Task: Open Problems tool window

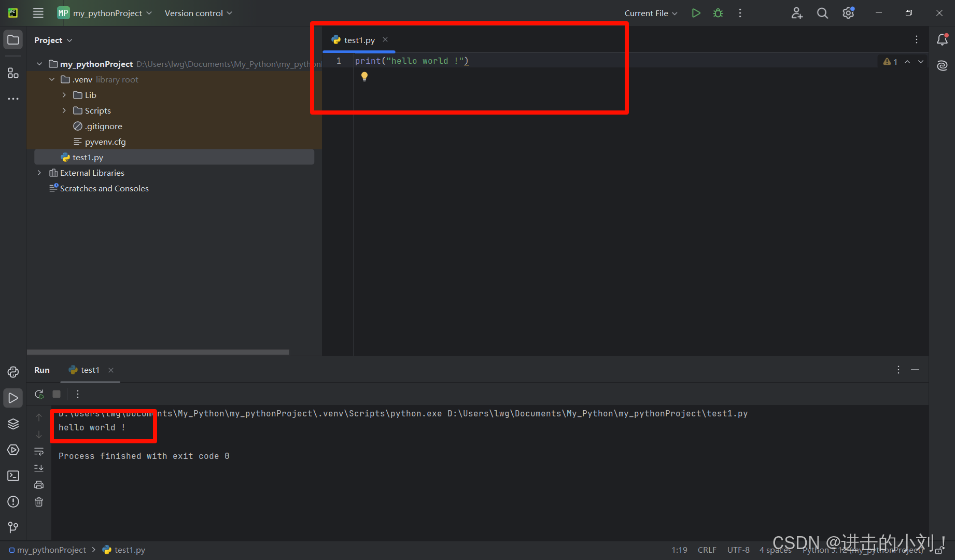Action: coord(13,501)
